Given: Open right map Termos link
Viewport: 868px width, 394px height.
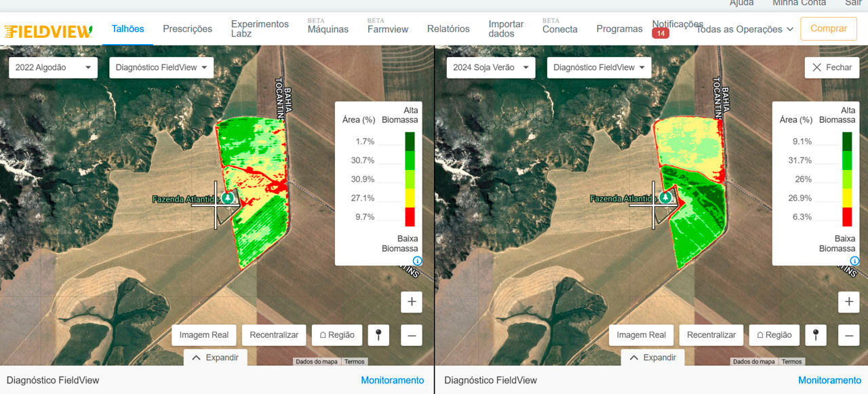Looking at the screenshot, I should point(792,361).
